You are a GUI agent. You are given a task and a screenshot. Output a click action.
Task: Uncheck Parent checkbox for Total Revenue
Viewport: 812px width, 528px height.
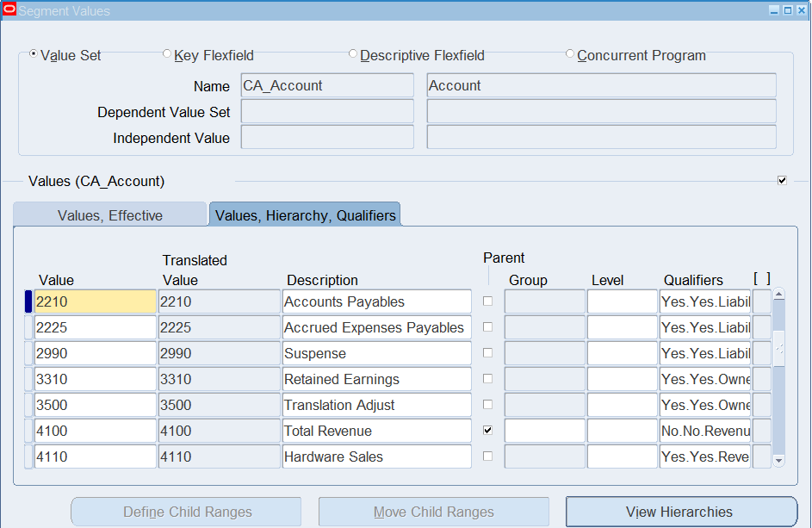pyautogui.click(x=488, y=430)
